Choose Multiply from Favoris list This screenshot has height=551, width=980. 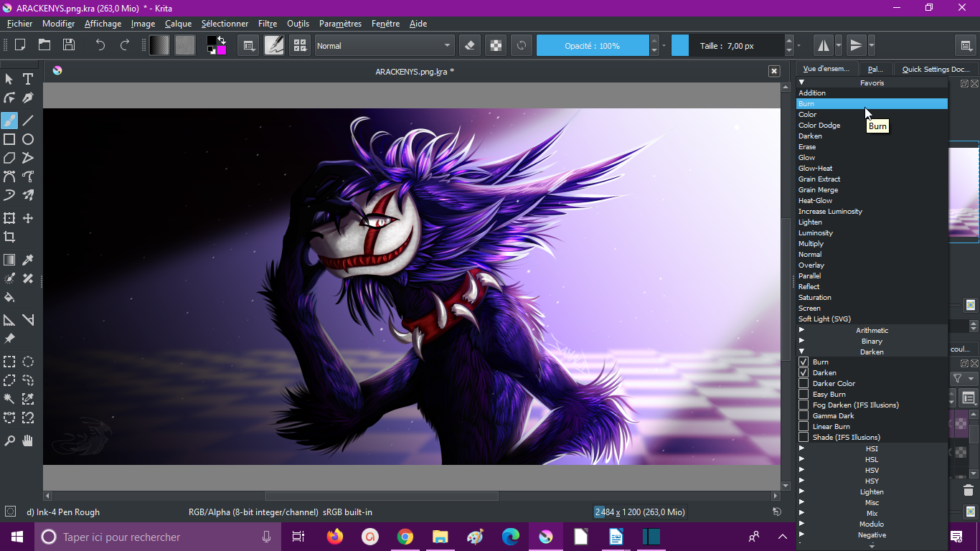pos(872,244)
